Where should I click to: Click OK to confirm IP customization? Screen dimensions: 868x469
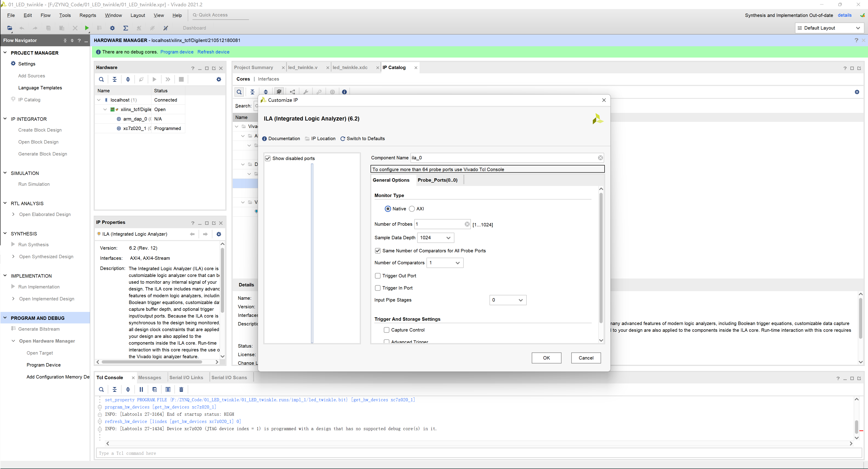tap(546, 358)
